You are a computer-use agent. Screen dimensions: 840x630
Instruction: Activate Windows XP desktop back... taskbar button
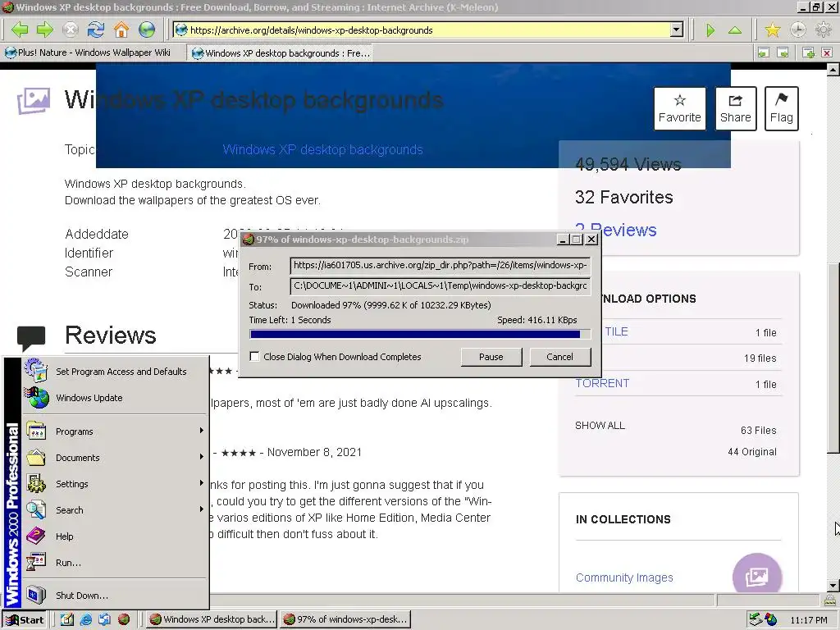point(212,620)
